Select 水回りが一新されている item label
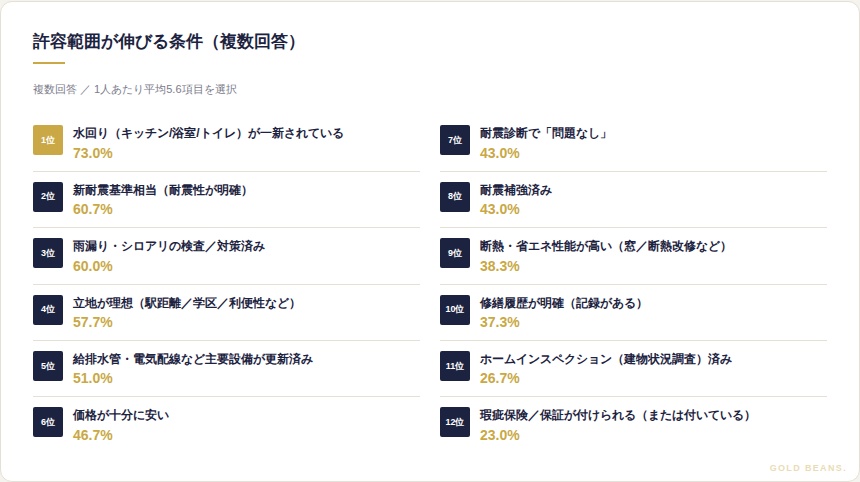Screen dimensions: 860x482 [208, 133]
